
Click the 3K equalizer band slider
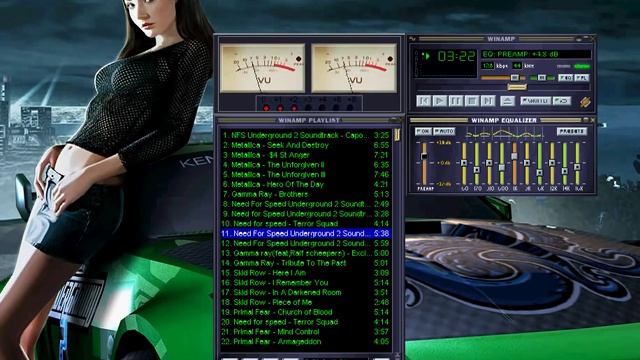pos(527,163)
